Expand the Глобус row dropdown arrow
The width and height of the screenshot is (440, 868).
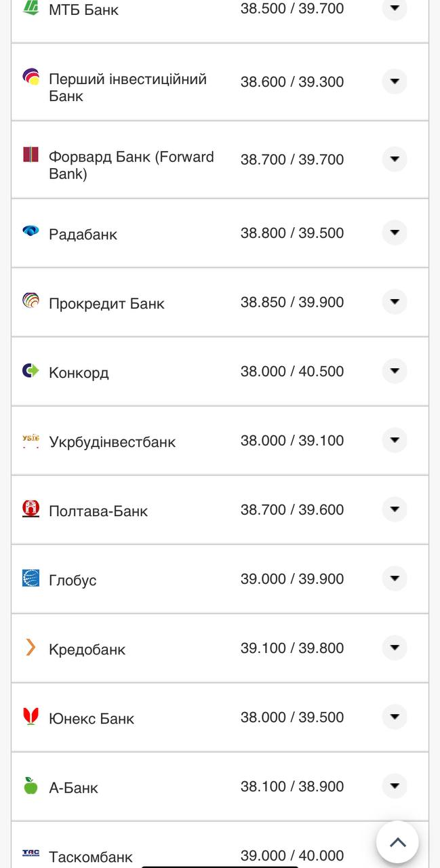coord(395,578)
